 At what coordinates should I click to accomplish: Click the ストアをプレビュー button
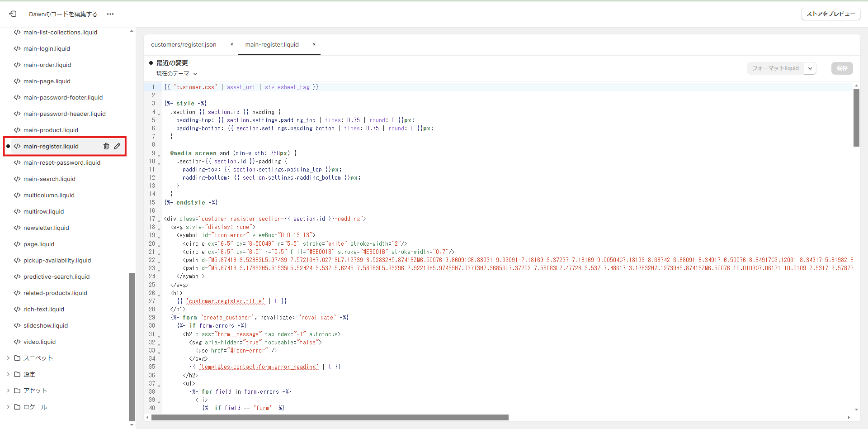click(x=830, y=14)
